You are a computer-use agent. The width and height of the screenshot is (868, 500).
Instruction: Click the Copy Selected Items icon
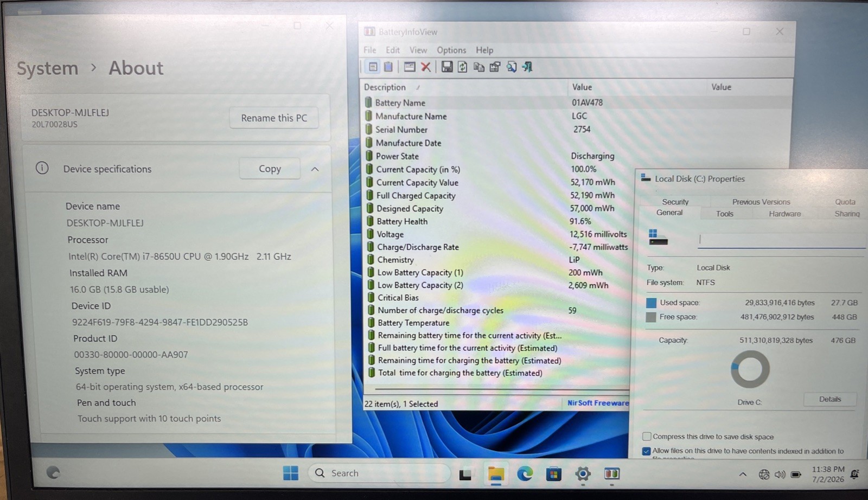pyautogui.click(x=478, y=67)
